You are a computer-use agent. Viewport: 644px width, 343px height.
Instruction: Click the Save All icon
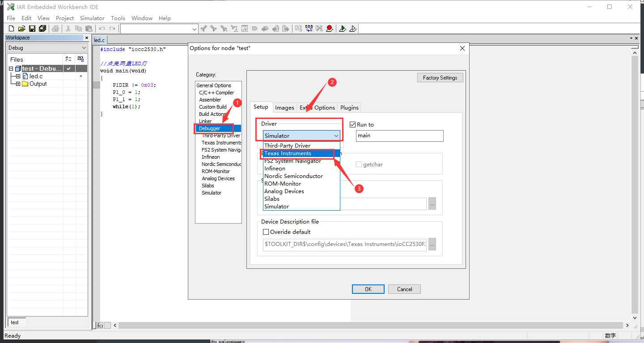pos(42,29)
